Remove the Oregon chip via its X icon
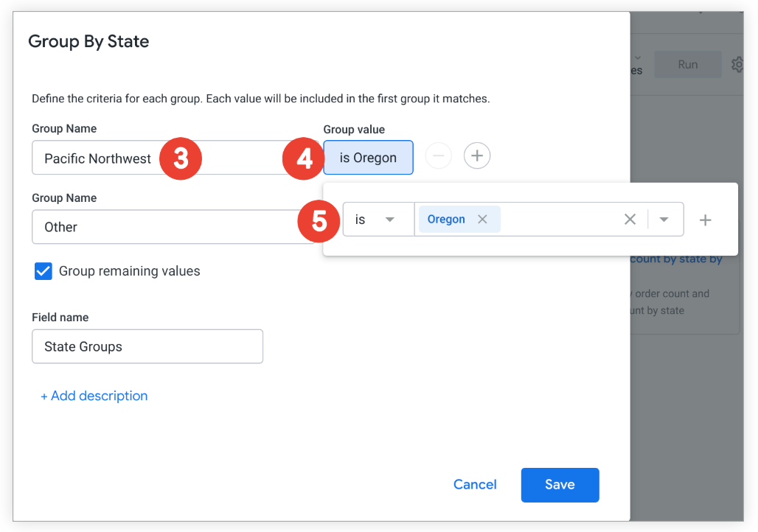Image resolution: width=758 pixels, height=532 pixels. point(483,219)
